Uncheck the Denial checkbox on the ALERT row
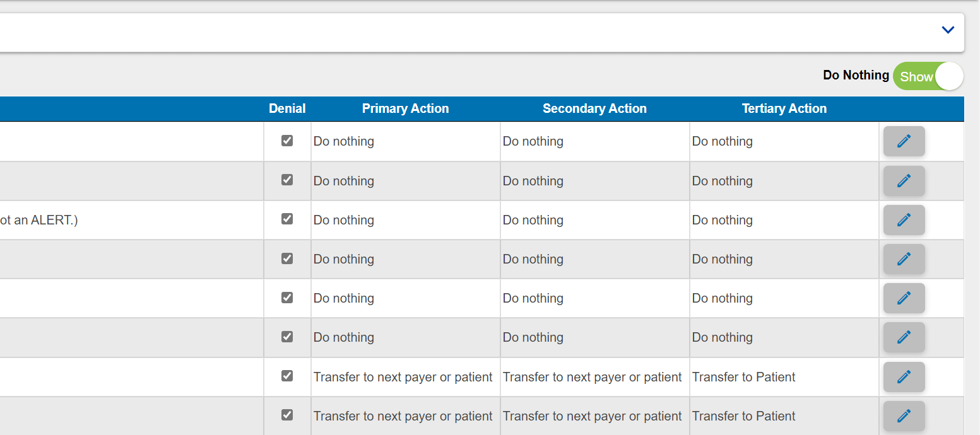The image size is (980, 435). click(x=287, y=219)
